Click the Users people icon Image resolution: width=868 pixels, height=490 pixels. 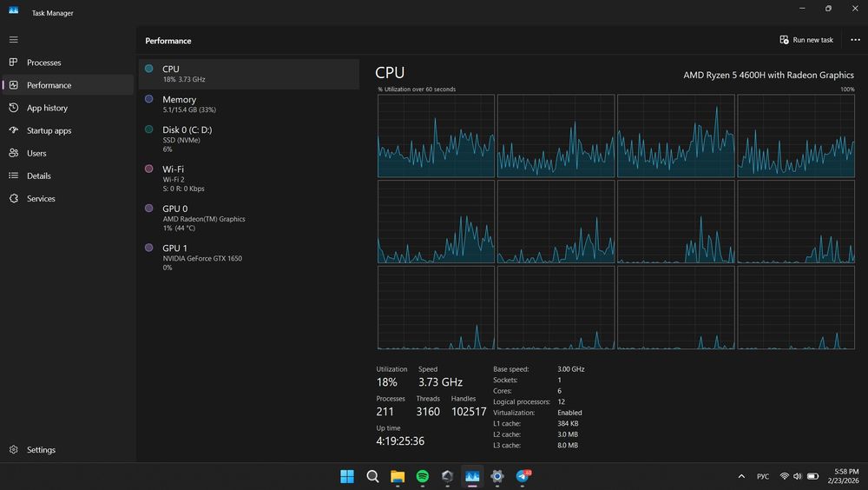[13, 152]
